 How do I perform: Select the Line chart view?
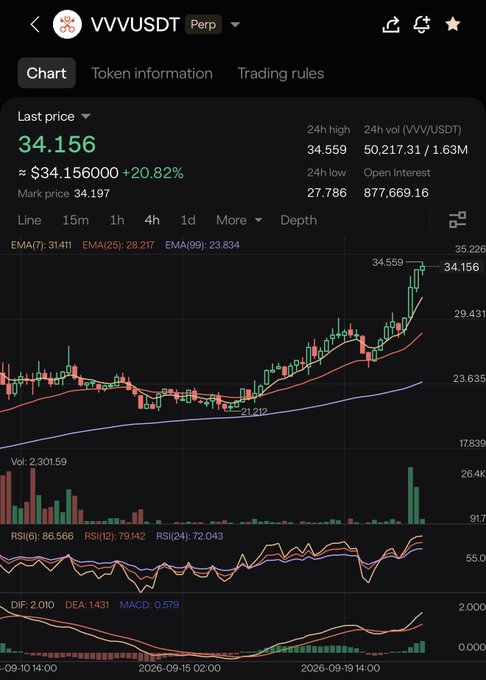tap(29, 220)
